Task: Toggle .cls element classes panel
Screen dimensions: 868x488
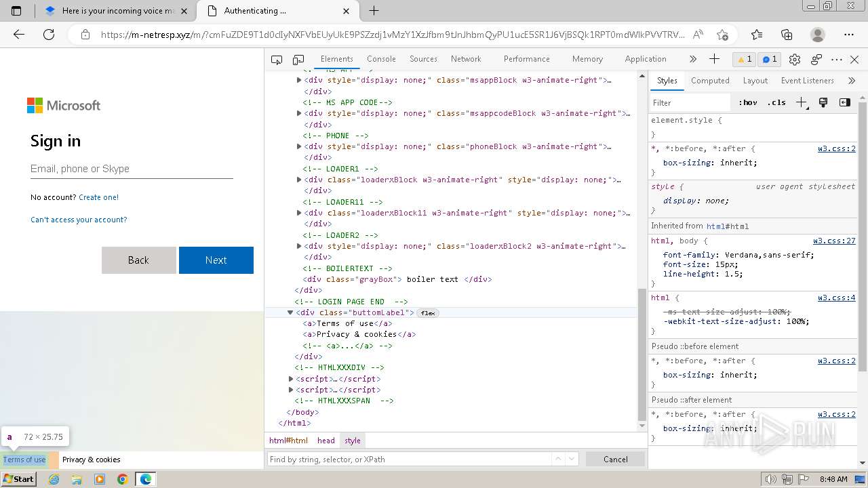Action: 776,102
